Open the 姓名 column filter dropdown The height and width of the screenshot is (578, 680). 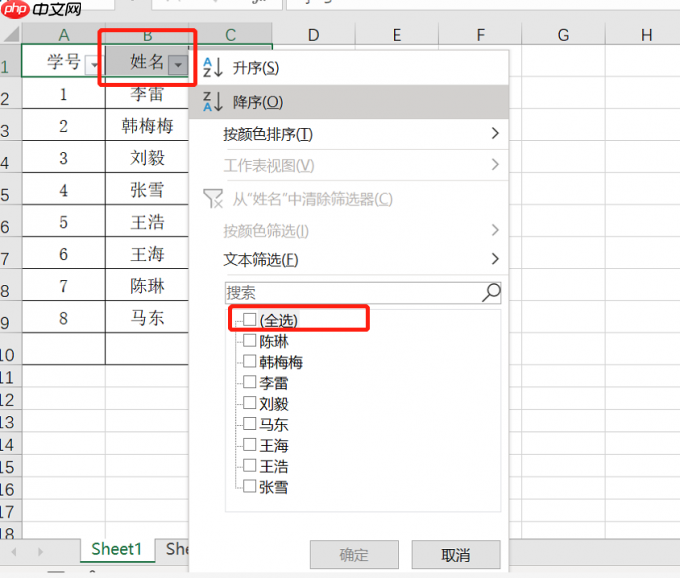coord(178,65)
